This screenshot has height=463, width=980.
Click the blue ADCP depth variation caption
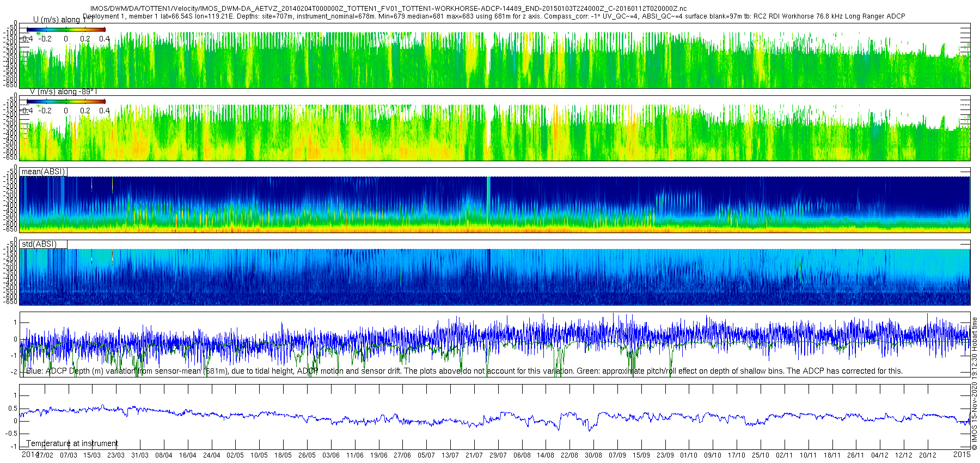(464, 371)
